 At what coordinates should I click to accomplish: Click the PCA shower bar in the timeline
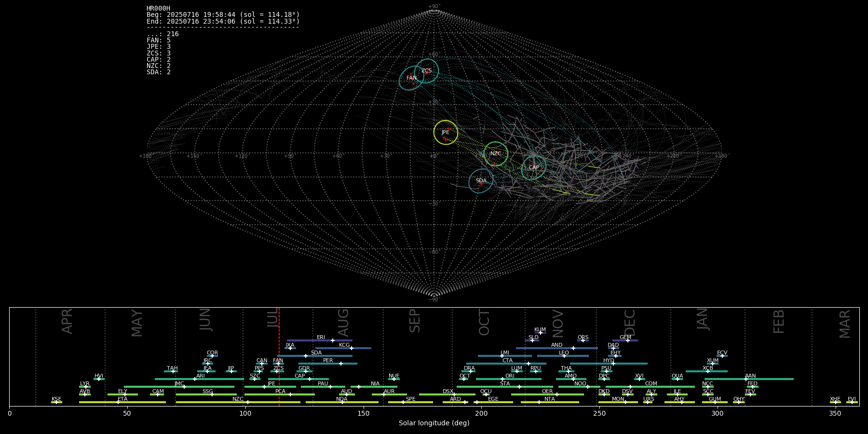pos(280,394)
